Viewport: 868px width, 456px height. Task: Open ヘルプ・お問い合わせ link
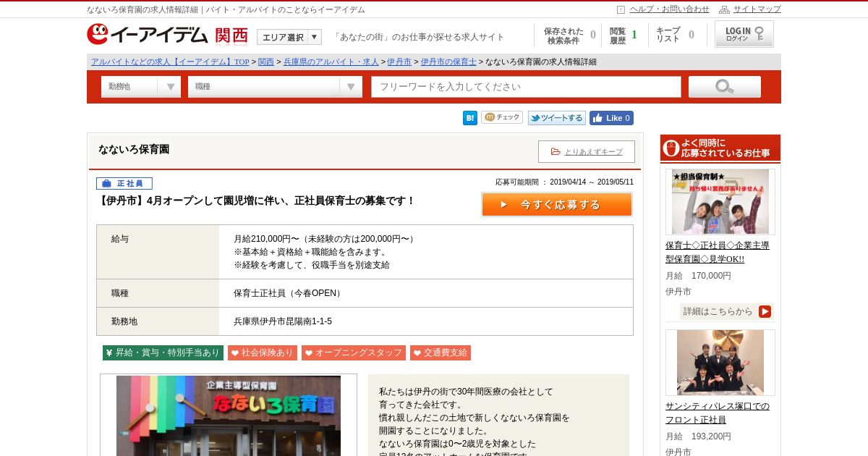coord(669,9)
